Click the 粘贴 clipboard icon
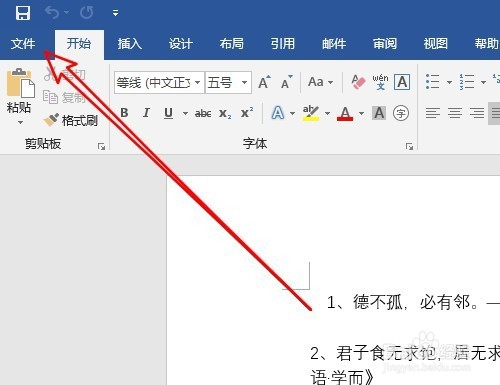Viewport: 500px width, 385px height. (21, 83)
